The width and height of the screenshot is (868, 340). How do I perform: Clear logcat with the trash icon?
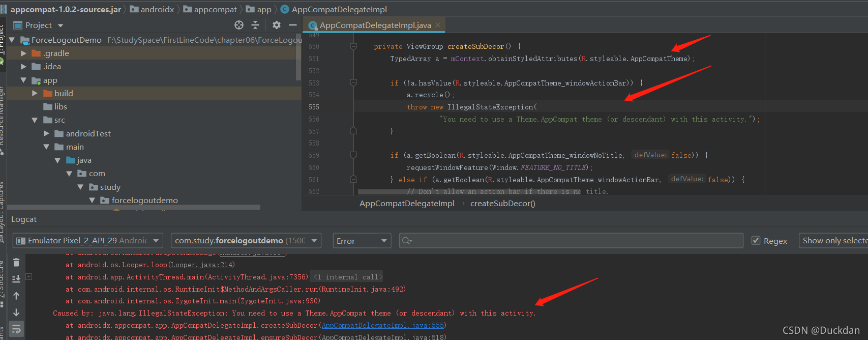coord(16,263)
